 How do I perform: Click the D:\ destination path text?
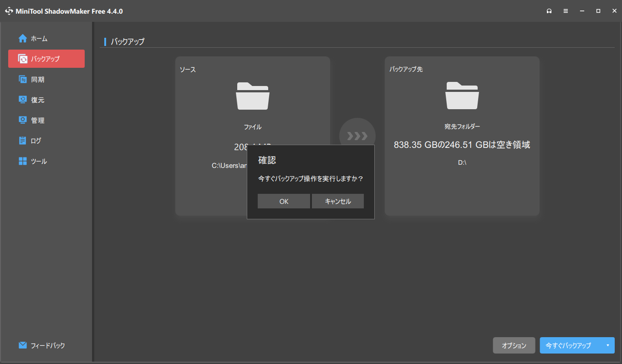click(x=462, y=162)
